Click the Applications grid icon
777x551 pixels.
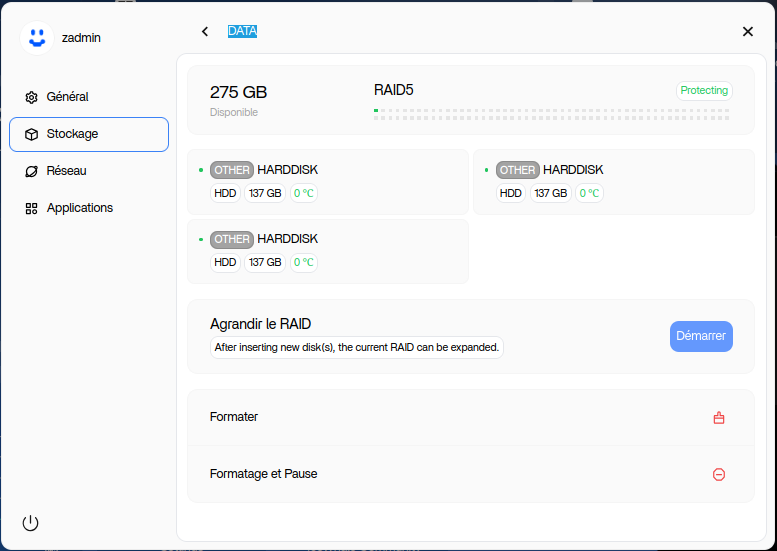click(31, 208)
